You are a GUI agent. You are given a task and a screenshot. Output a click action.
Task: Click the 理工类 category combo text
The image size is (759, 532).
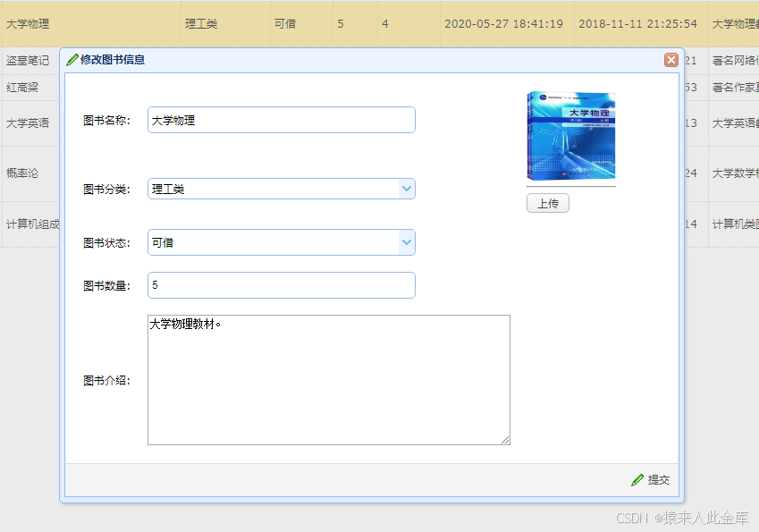tap(168, 190)
